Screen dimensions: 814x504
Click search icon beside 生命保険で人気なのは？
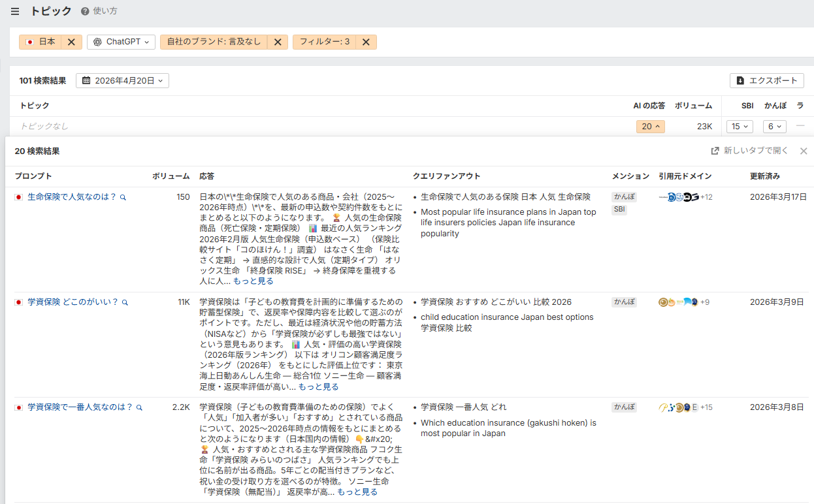(x=123, y=197)
